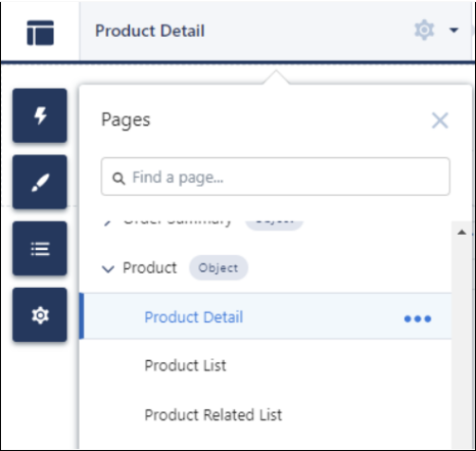Screen dimensions: 476x451
Task: Select the highlighted Product Detail page
Action: (x=193, y=317)
